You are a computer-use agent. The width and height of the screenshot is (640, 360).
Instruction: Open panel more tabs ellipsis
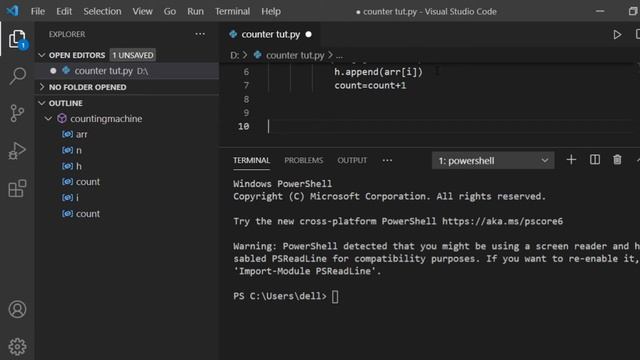[387, 160]
